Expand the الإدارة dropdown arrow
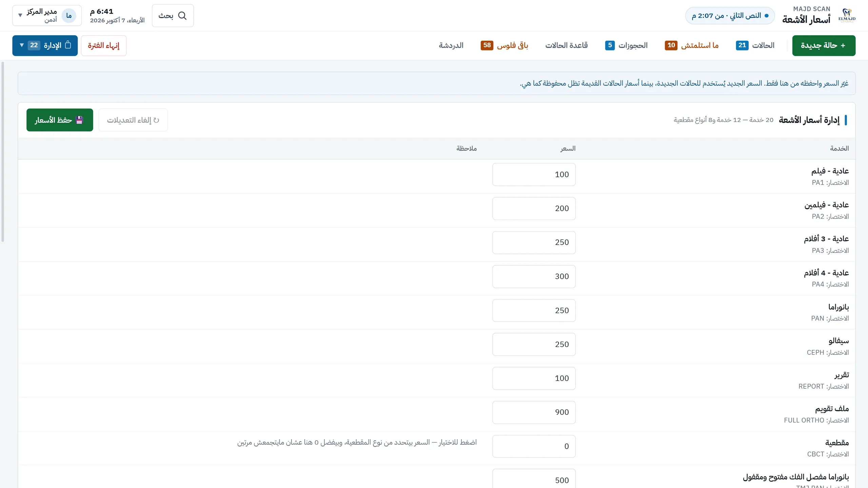The width and height of the screenshot is (868, 488). pyautogui.click(x=22, y=45)
